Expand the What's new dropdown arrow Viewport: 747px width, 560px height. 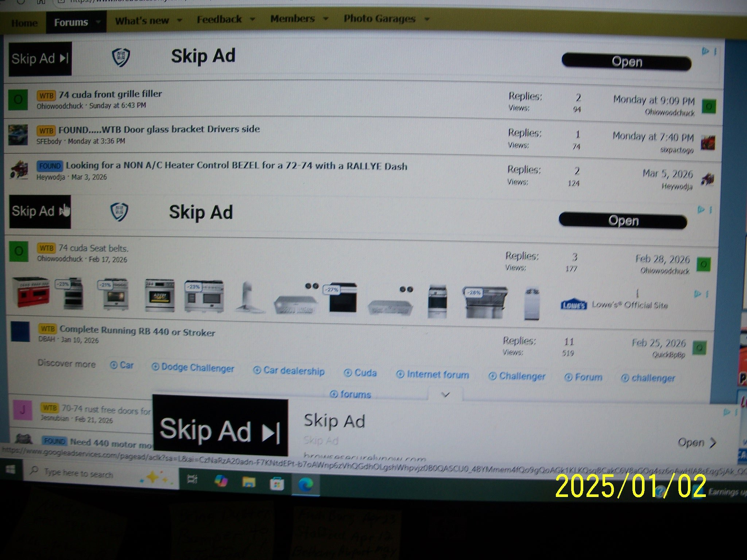click(179, 20)
